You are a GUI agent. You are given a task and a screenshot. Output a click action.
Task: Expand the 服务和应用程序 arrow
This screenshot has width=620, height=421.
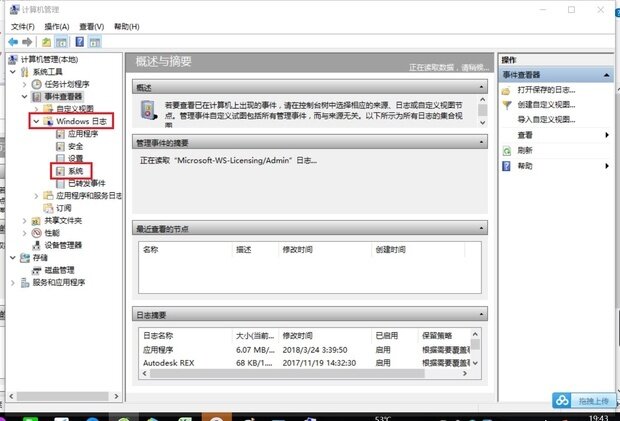(x=13, y=282)
